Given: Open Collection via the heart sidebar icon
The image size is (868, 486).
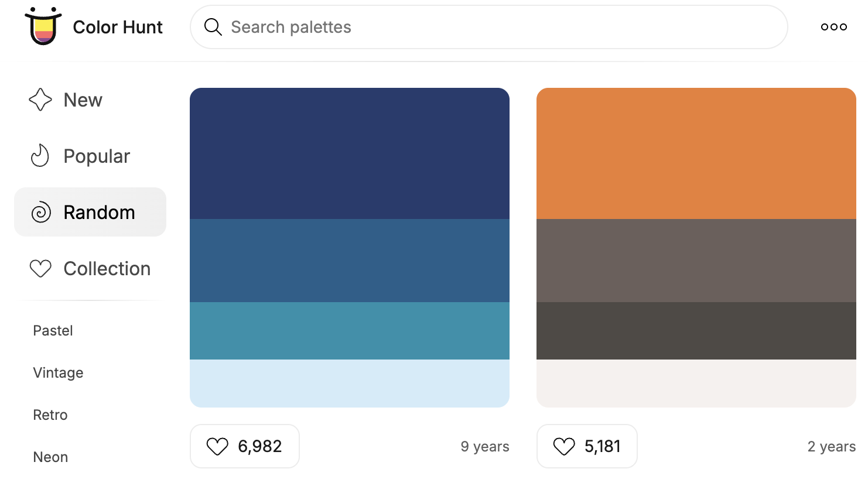Looking at the screenshot, I should 40,268.
